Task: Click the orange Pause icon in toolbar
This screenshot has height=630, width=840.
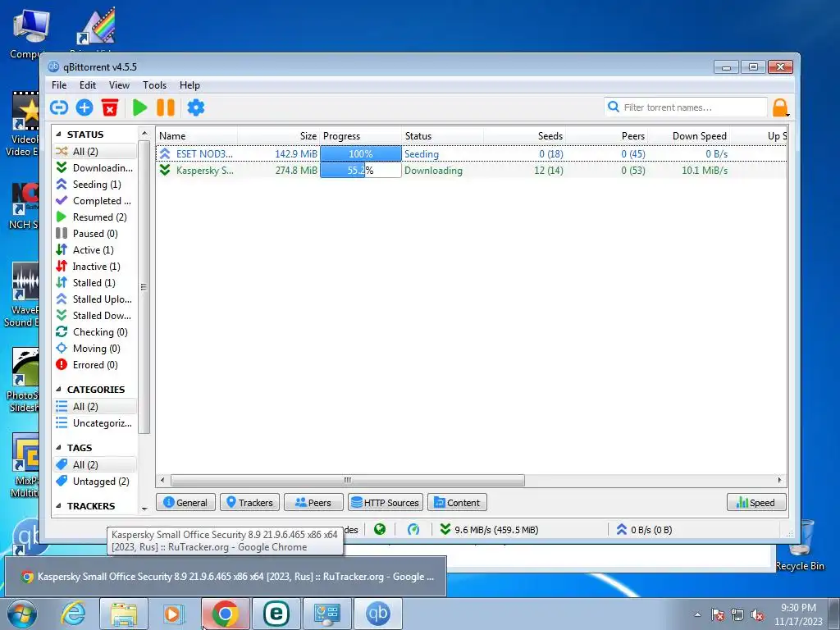Action: pos(166,107)
